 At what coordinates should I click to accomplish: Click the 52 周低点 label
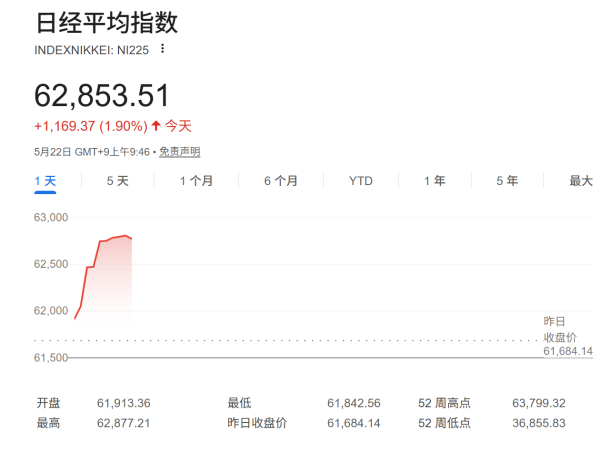444,423
